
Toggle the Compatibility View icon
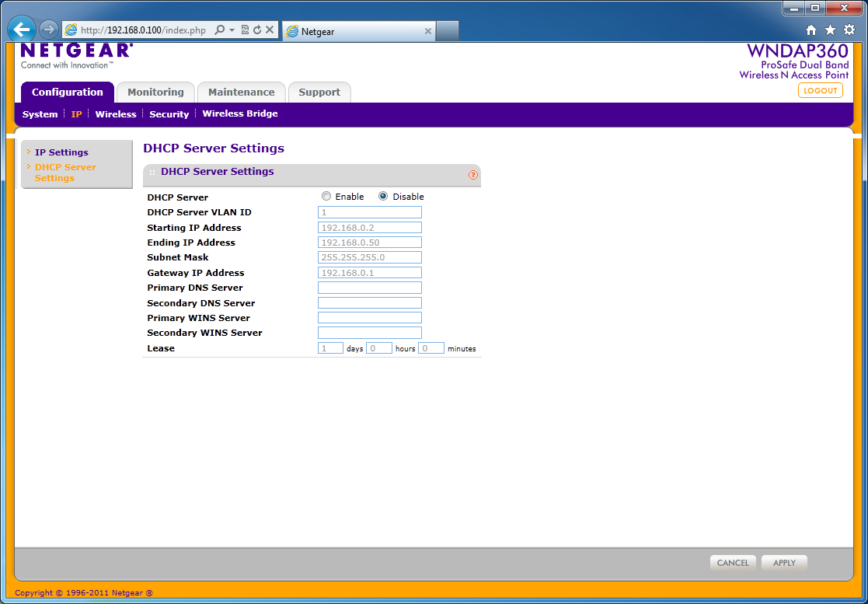pos(245,30)
